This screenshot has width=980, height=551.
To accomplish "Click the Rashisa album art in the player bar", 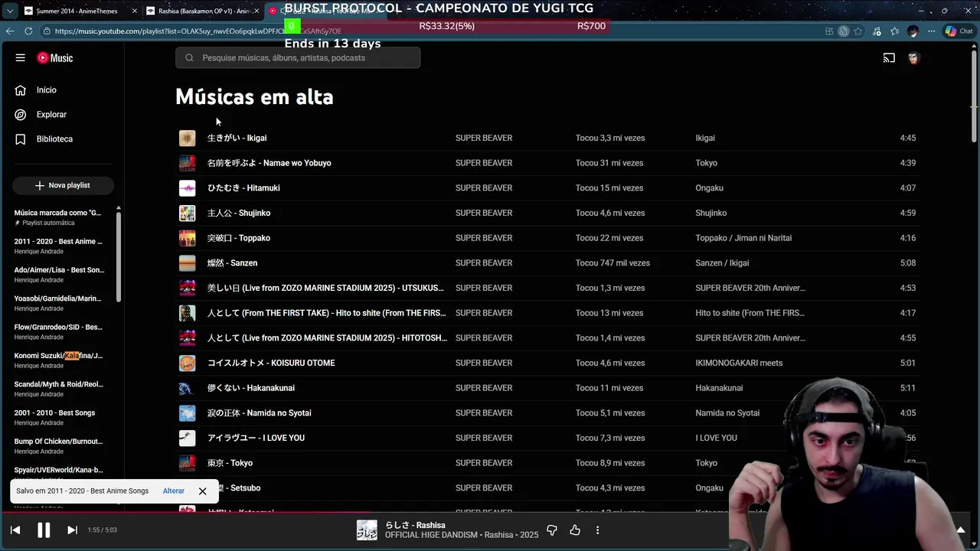I will [367, 530].
